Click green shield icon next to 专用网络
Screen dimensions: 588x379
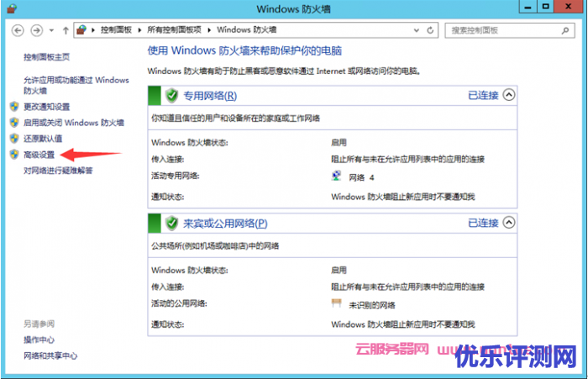(171, 96)
